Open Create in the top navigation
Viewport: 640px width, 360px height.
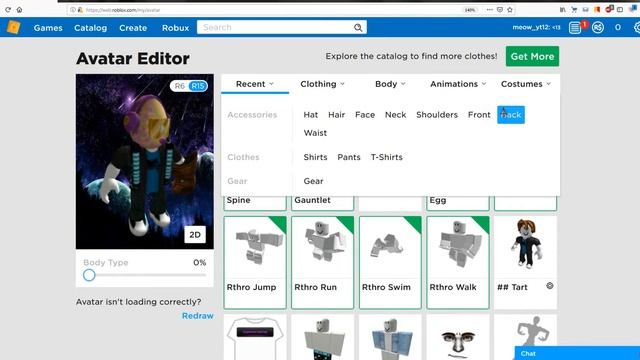tap(133, 28)
